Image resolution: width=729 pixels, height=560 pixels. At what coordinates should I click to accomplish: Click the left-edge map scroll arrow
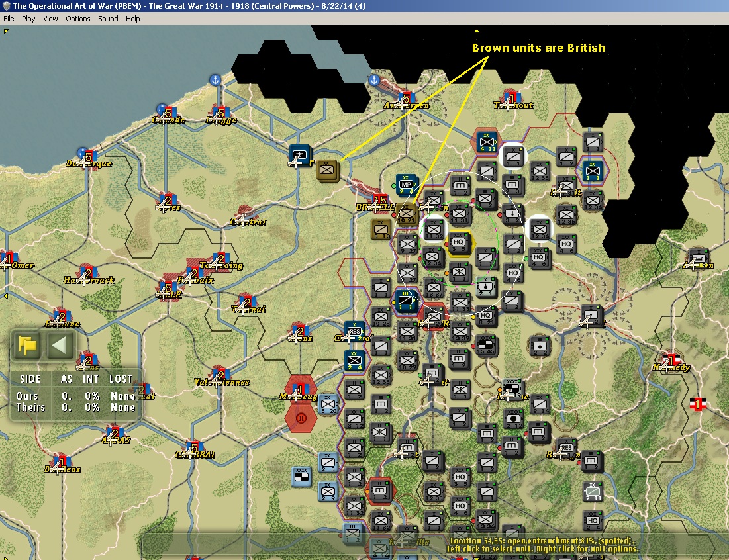pyautogui.click(x=5, y=296)
